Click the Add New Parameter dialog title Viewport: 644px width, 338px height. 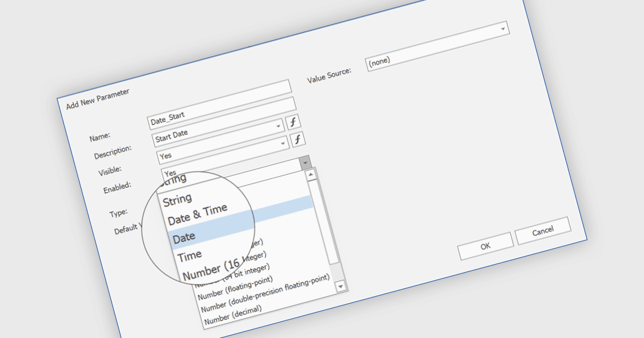click(x=97, y=99)
